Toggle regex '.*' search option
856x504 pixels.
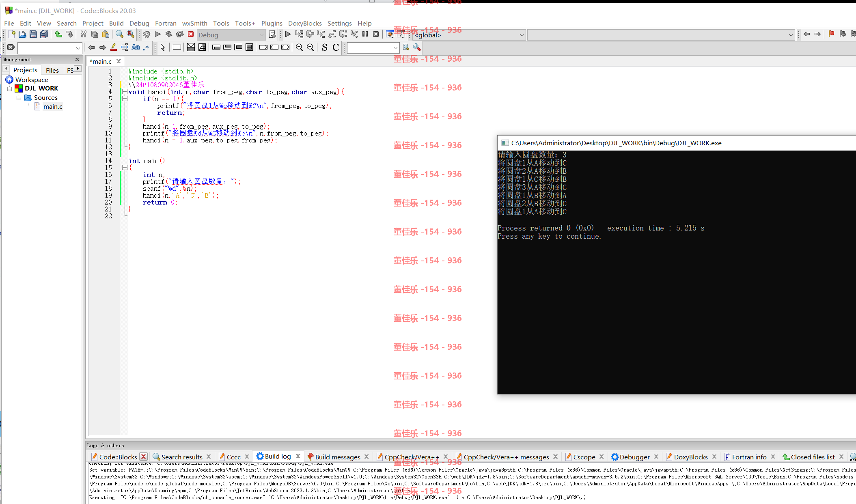point(146,47)
